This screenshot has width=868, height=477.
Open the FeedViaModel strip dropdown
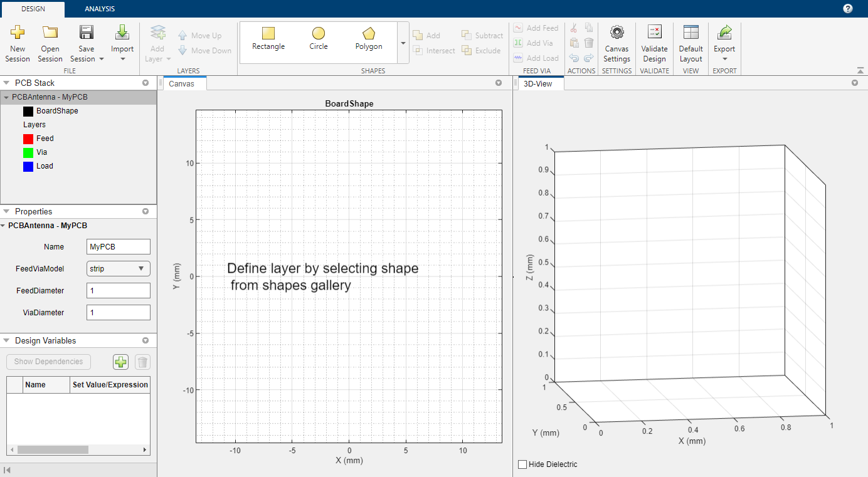119,269
